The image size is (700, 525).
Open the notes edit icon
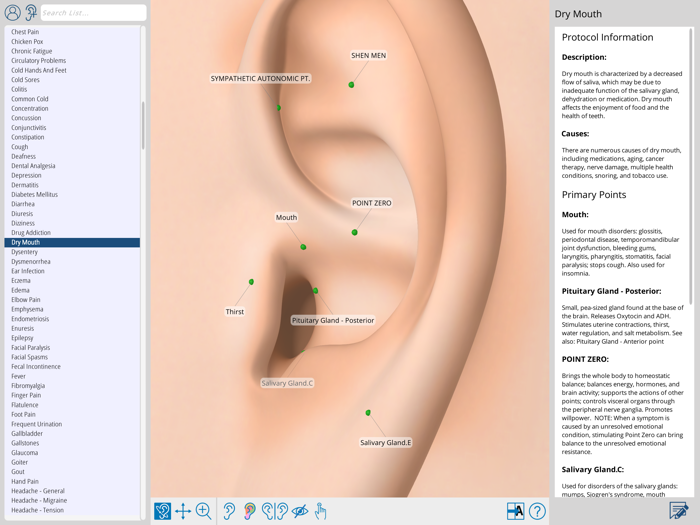point(678,511)
